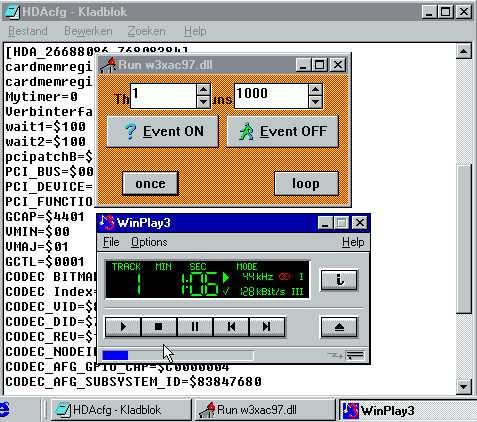Switch to WinPlay3 taskbar button
This screenshot has width=477, height=422.
point(408,410)
